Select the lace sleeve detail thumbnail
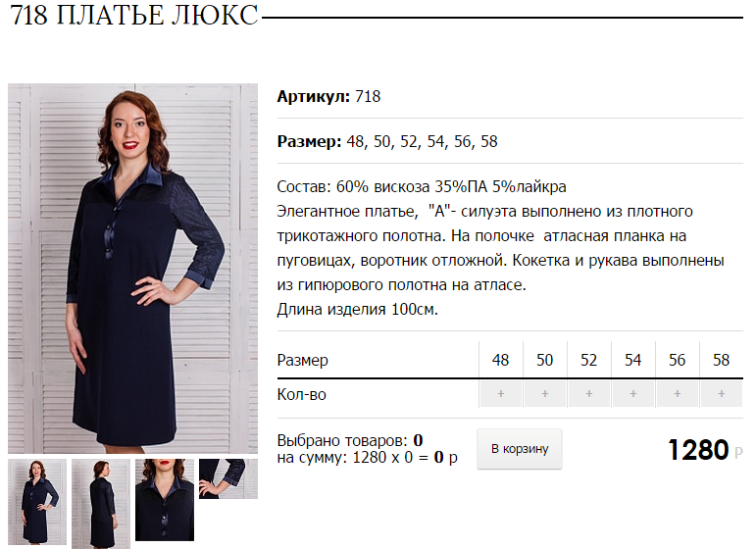Image resolution: width=756 pixels, height=549 pixels. tap(228, 478)
